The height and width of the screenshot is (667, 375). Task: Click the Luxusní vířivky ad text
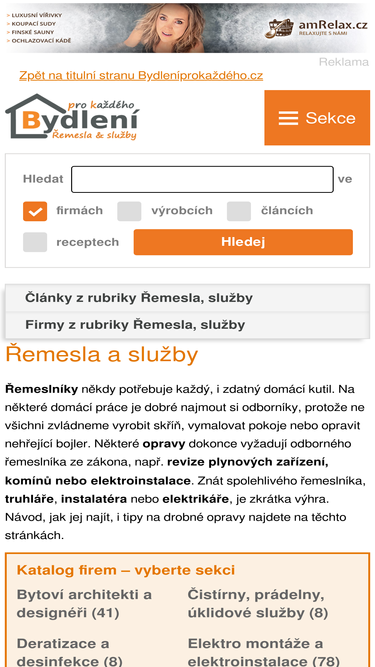click(x=34, y=15)
